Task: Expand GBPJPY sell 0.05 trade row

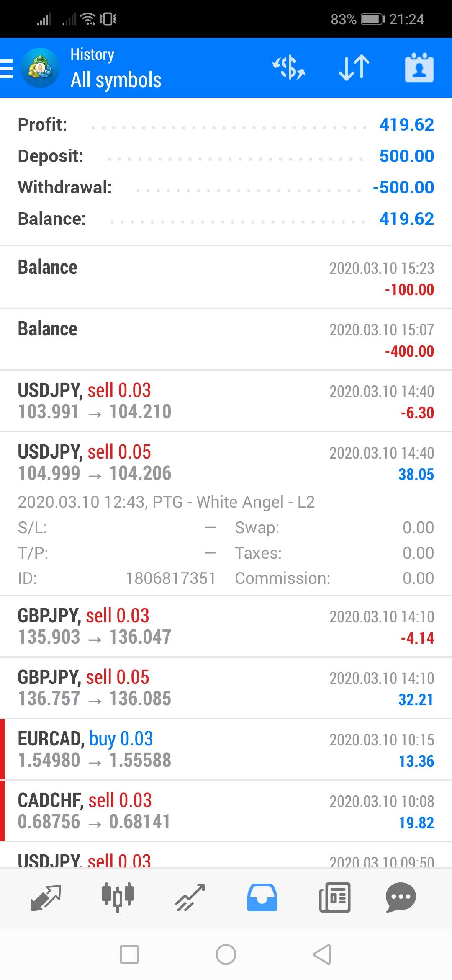Action: 226,688
